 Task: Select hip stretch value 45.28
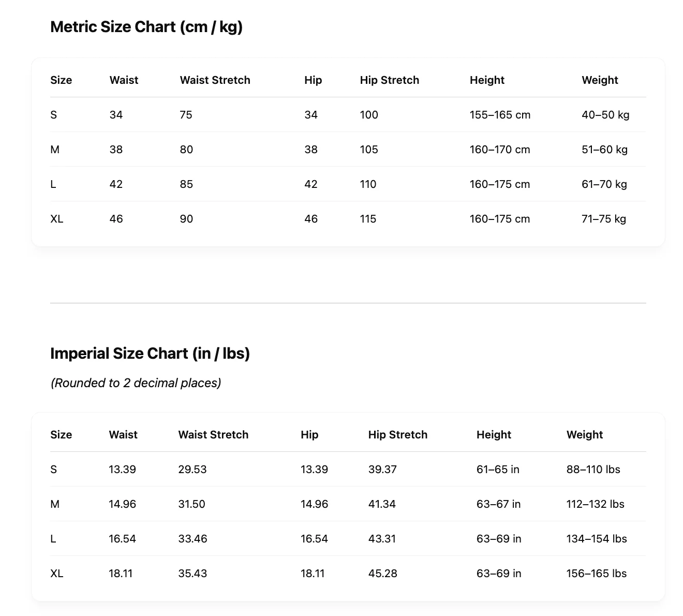click(382, 574)
